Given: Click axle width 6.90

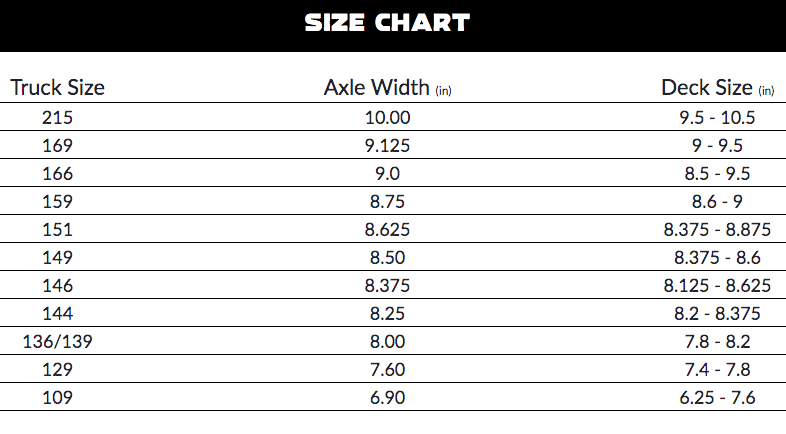Looking at the screenshot, I should pyautogui.click(x=387, y=397).
